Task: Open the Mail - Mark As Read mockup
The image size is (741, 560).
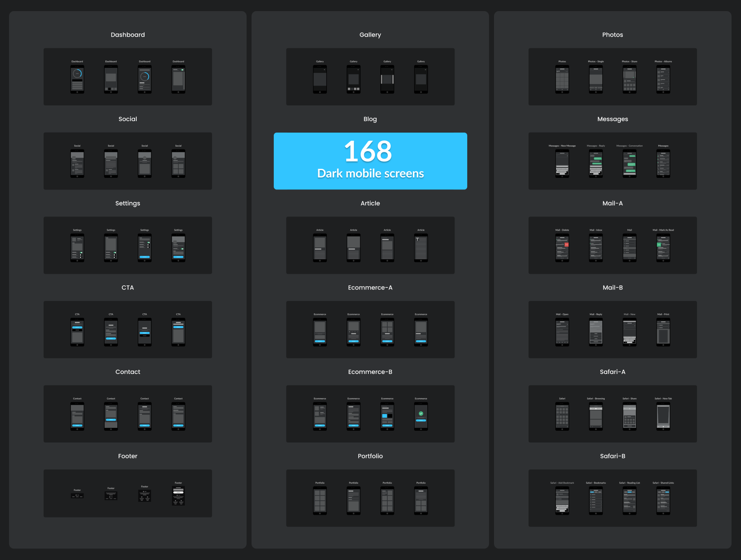Action: [663, 248]
